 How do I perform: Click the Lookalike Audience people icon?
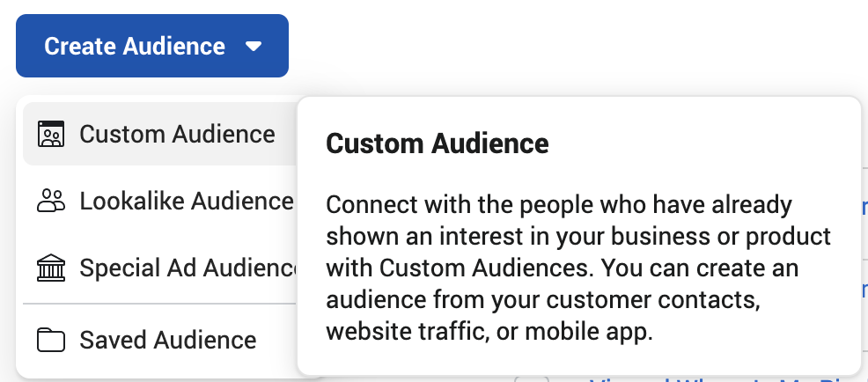(51, 201)
